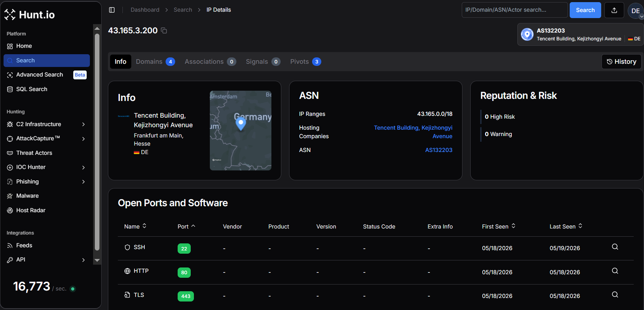This screenshot has width=644, height=310.
Task: Switch to the Domains tab
Action: 155,62
